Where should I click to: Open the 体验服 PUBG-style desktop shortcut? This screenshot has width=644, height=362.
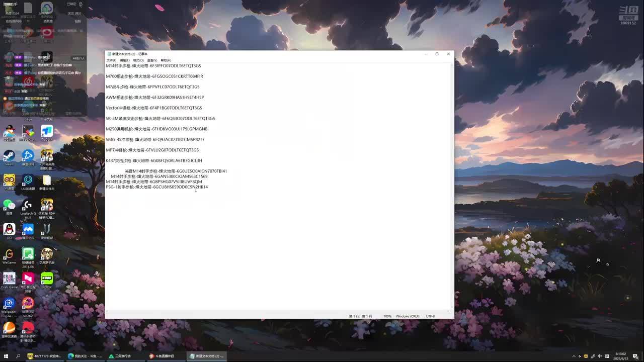click(47, 209)
